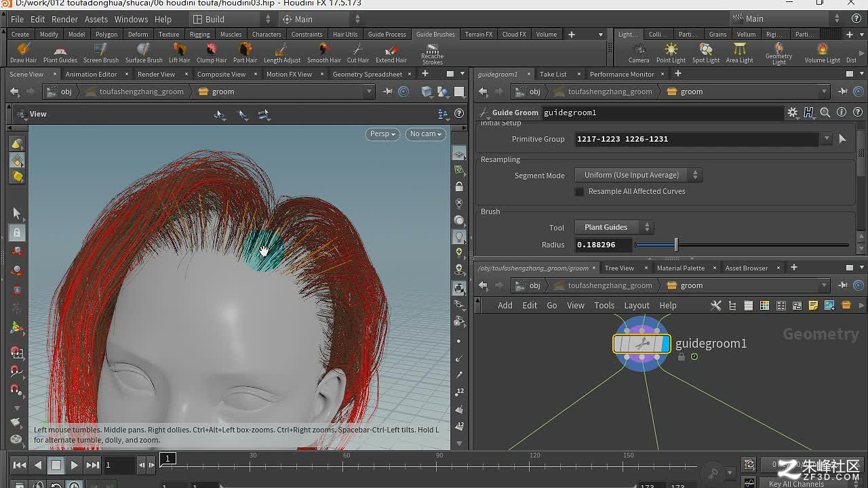The height and width of the screenshot is (488, 868).
Task: Open the network editor Layout menu
Action: point(637,306)
